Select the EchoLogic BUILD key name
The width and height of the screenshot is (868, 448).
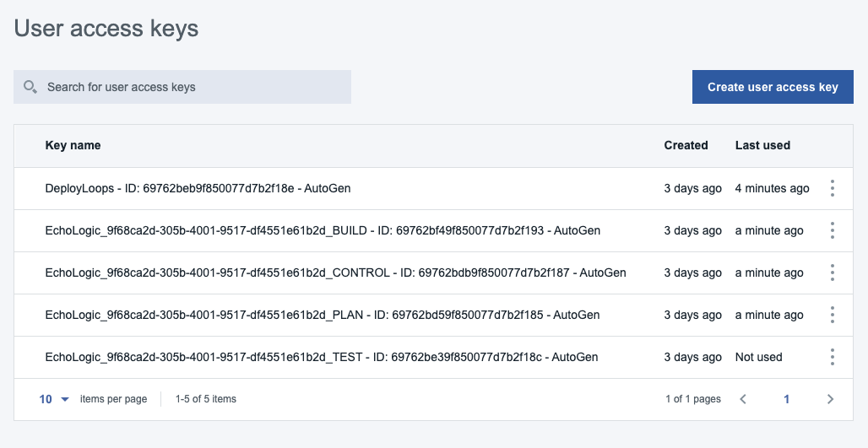point(323,230)
